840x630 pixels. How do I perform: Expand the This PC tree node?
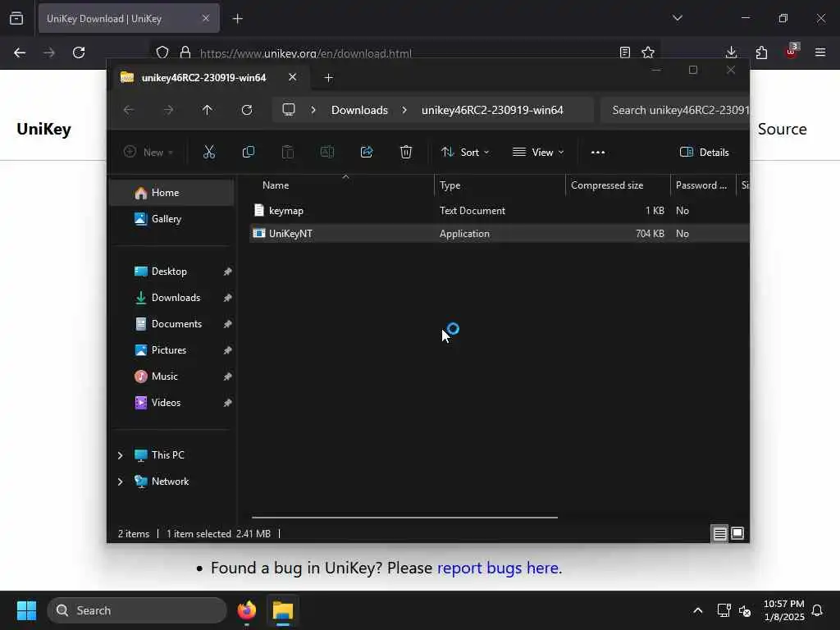[120, 454]
